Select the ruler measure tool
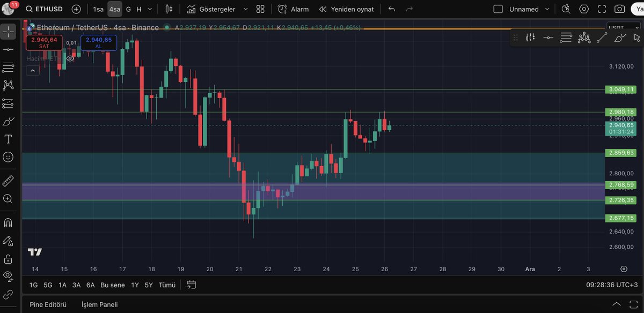The height and width of the screenshot is (313, 644). pyautogui.click(x=8, y=181)
